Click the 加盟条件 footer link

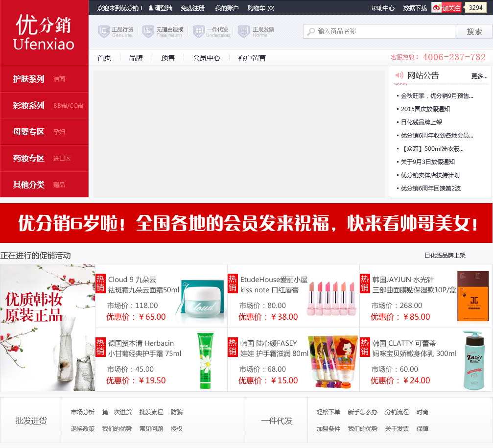tap(328, 429)
